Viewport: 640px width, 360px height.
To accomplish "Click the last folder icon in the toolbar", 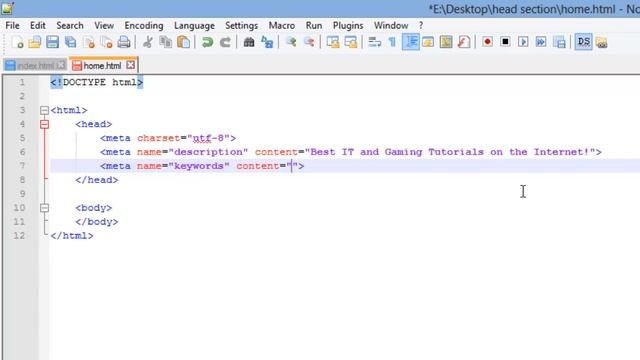I will coord(602,42).
